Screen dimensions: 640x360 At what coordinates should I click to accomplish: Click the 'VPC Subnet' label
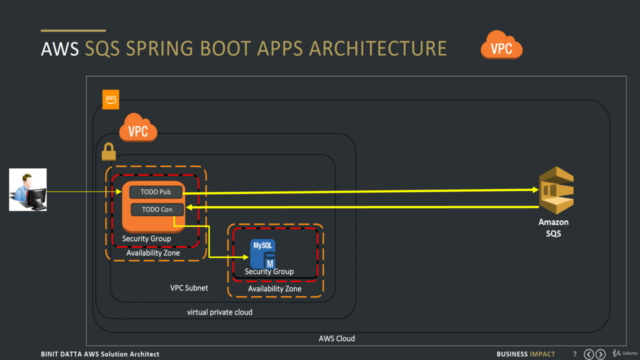[x=189, y=288]
